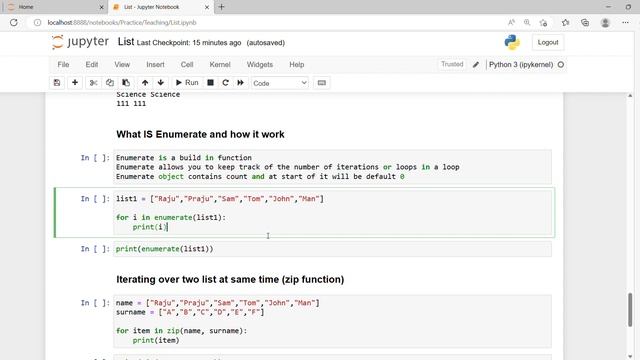The image size is (640, 360).
Task: Click the Python 3 (ipykernel) label
Action: [521, 64]
